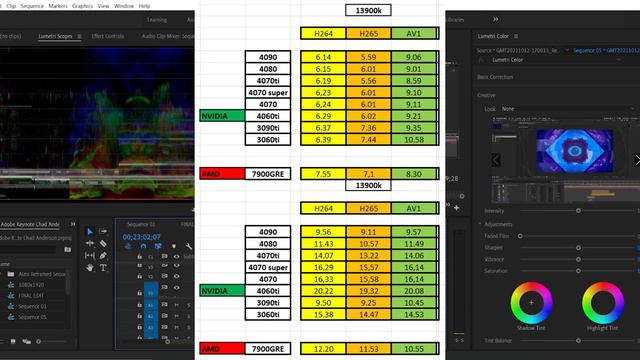Screen dimensions: 640x360
Task: Click the Shadow Tint color wheel
Action: point(531,302)
